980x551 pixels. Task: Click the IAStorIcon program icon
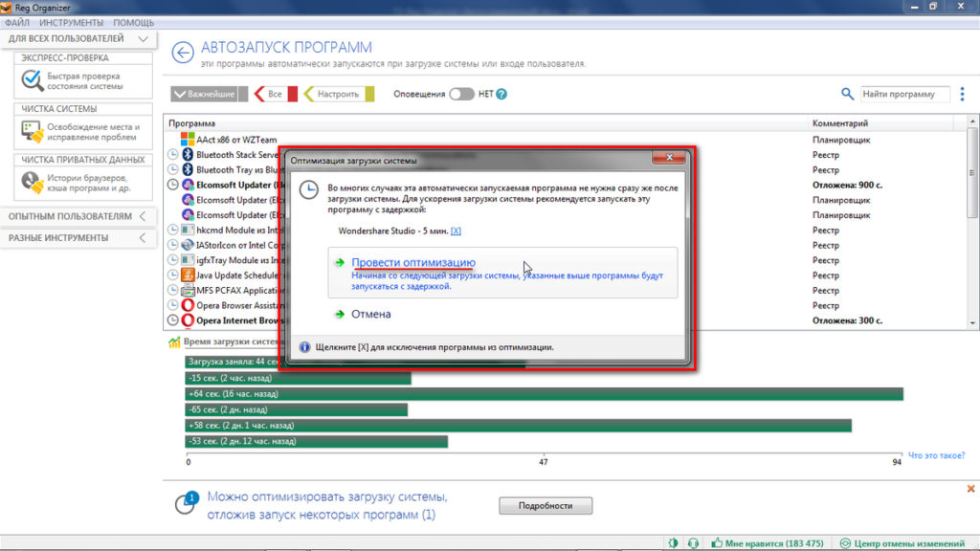188,245
